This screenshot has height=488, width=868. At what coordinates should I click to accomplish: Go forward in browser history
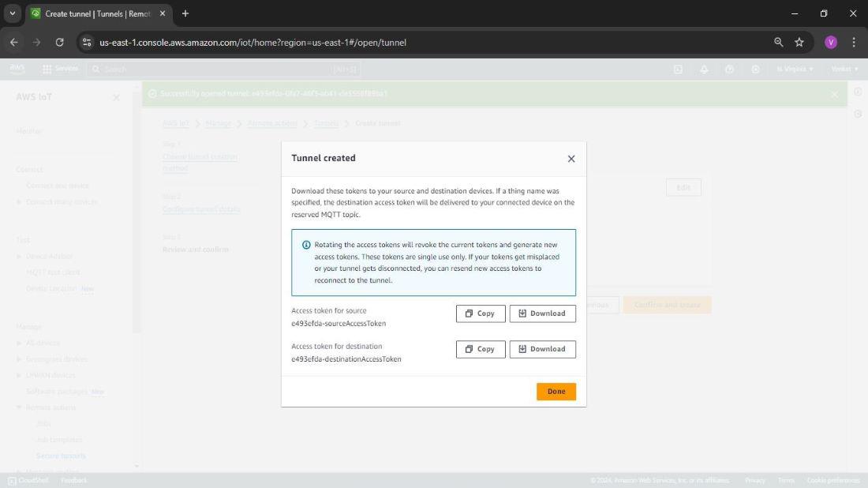click(x=36, y=42)
